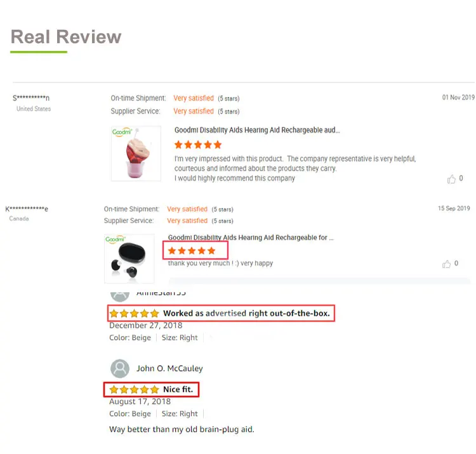Click the five-star rating of first review
The height and width of the screenshot is (454, 476).
[198, 145]
